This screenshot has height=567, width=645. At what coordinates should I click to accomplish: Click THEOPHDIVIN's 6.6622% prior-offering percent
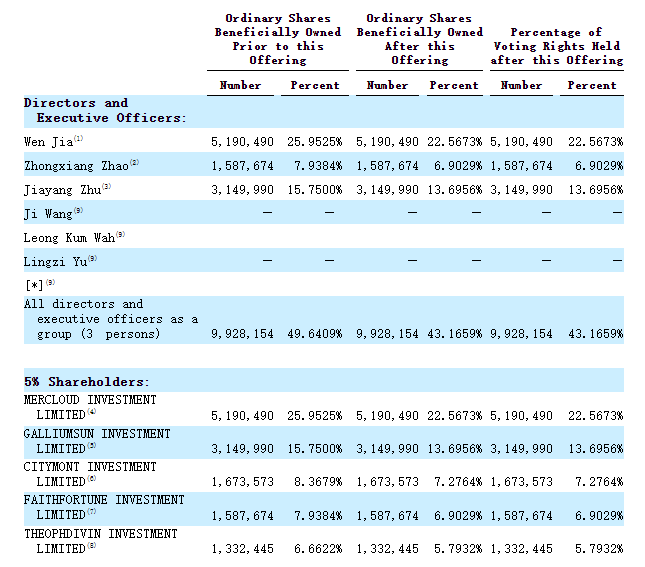coord(318,549)
